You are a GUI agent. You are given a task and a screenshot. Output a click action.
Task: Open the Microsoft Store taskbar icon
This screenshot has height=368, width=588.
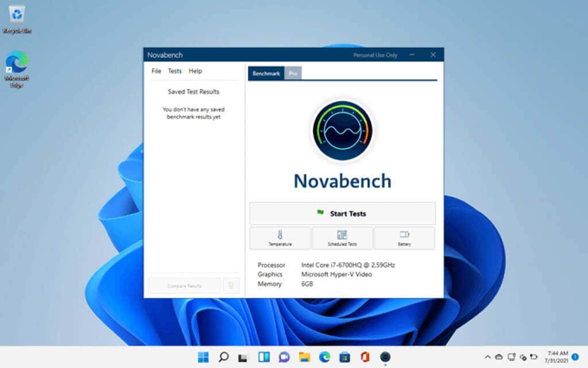[345, 356]
